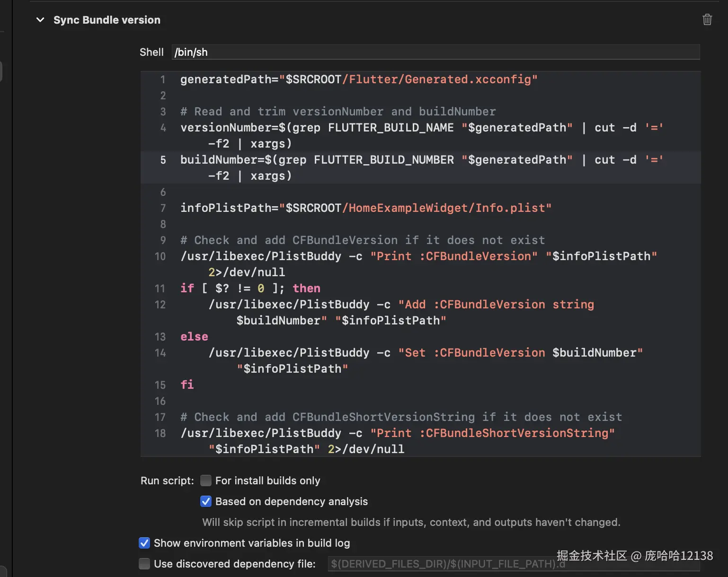728x577 pixels.
Task: Click the Print :CFBundleShortVersionString line
Action: pyautogui.click(x=398, y=441)
